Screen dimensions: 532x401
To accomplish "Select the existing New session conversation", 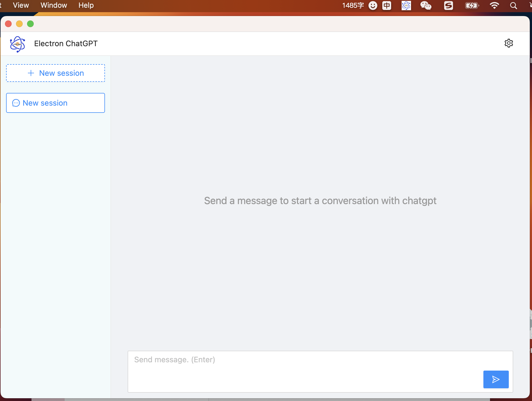I will (56, 103).
